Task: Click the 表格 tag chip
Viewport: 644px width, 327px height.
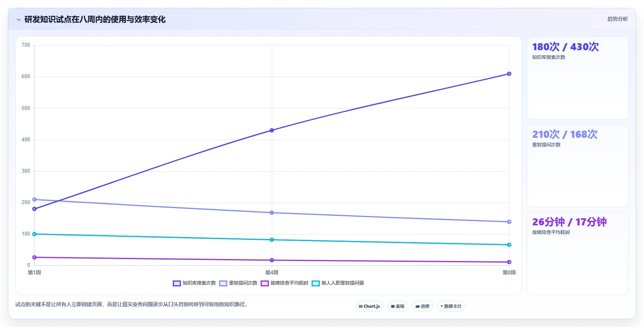Action: pos(398,306)
